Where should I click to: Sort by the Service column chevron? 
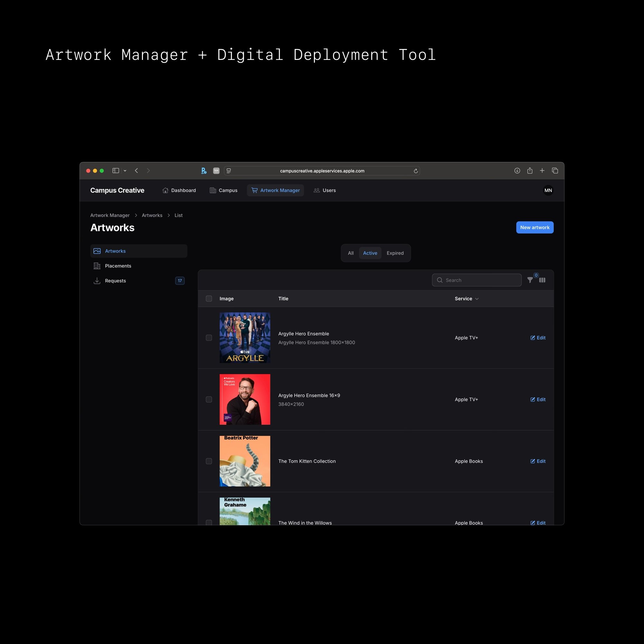(x=477, y=299)
